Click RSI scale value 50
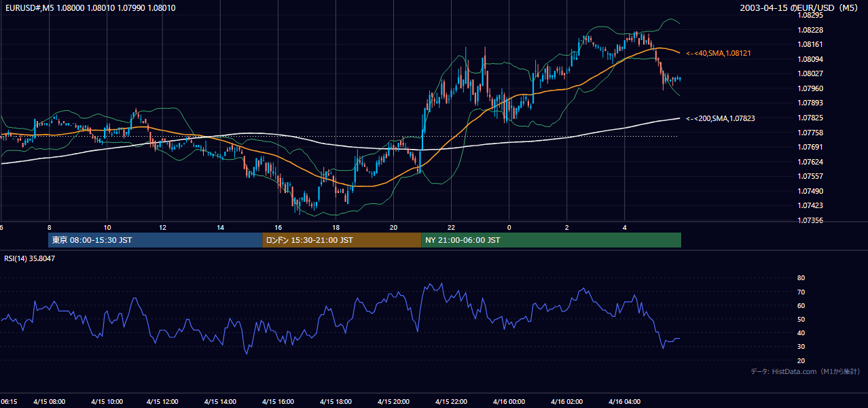This screenshot has height=408, width=868. (801, 320)
